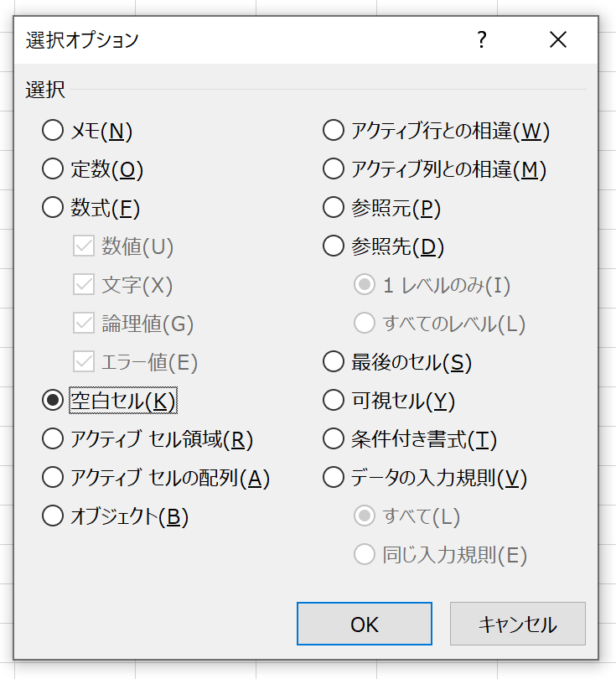Select the 空白セル(K) radio button

tap(53, 401)
